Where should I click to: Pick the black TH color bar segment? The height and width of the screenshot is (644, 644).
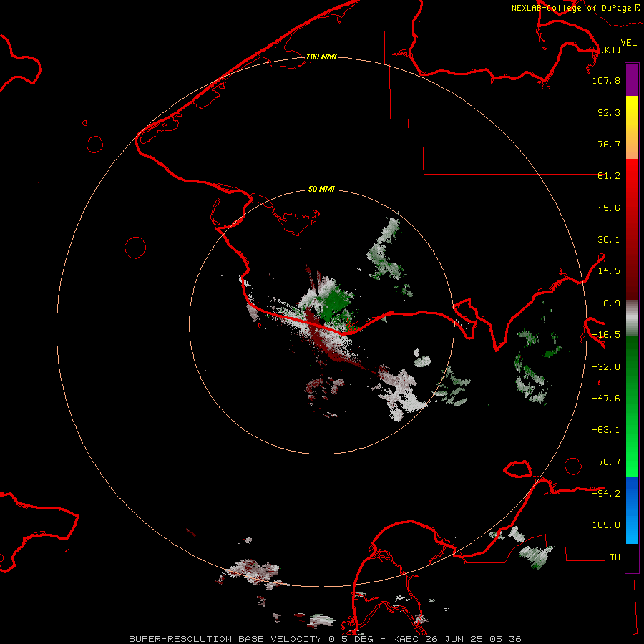[x=632, y=557]
